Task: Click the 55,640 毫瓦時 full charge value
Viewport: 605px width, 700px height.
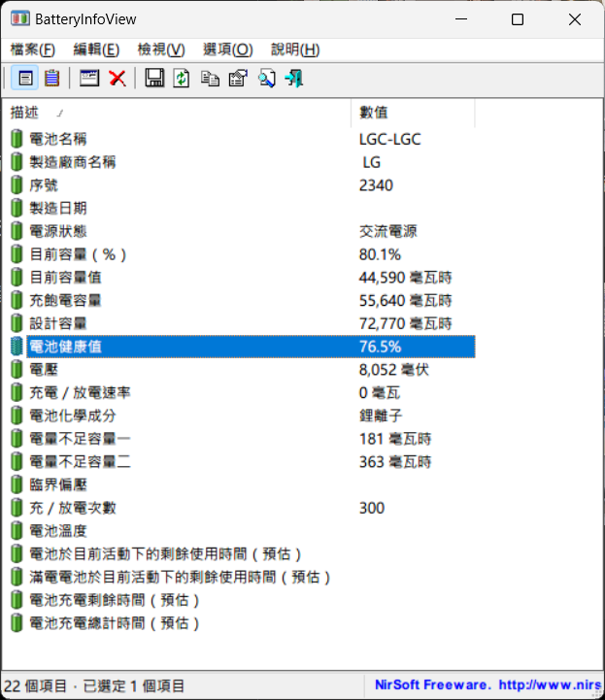Action: (405, 300)
